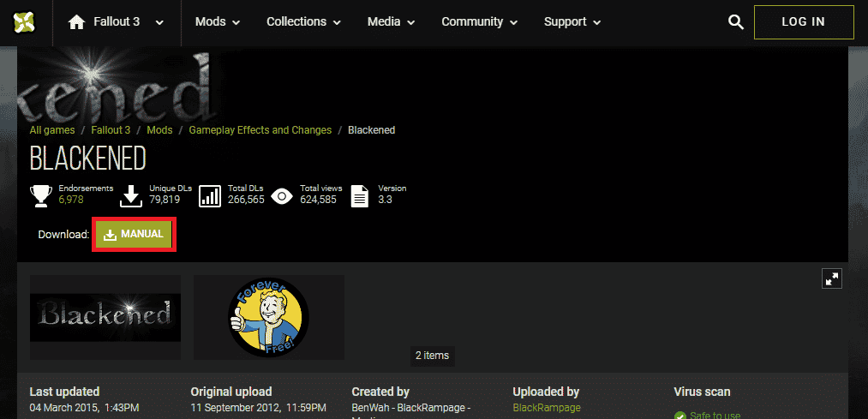Open the Community dropdown menu
868x419 pixels.
(x=479, y=22)
